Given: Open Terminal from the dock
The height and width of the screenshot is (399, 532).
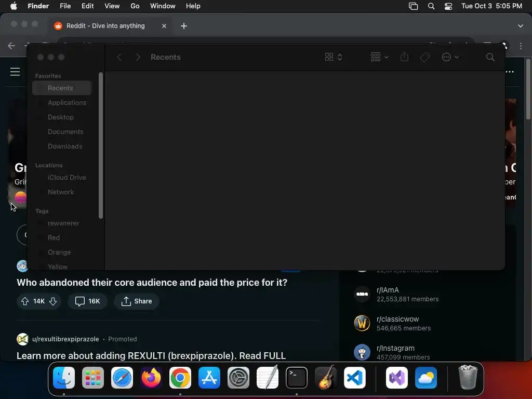Looking at the screenshot, I should pyautogui.click(x=297, y=378).
